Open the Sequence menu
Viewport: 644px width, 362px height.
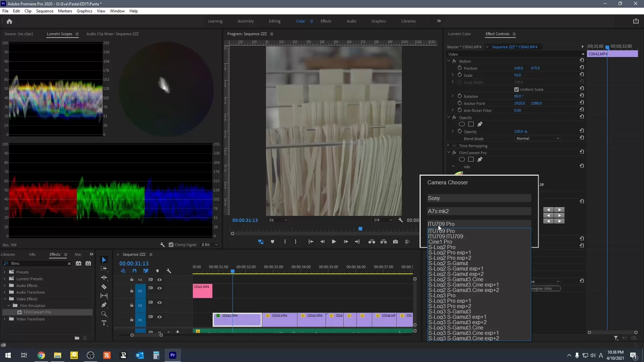click(x=45, y=11)
